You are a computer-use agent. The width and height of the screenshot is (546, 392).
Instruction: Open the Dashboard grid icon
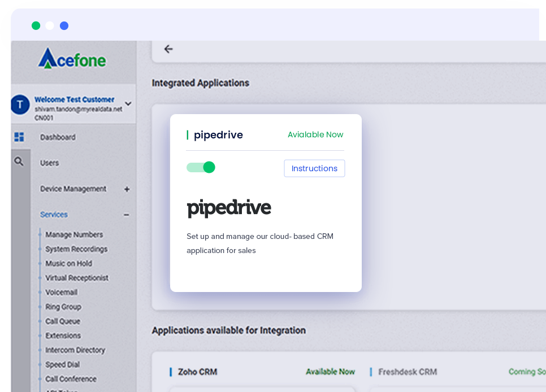(x=19, y=137)
